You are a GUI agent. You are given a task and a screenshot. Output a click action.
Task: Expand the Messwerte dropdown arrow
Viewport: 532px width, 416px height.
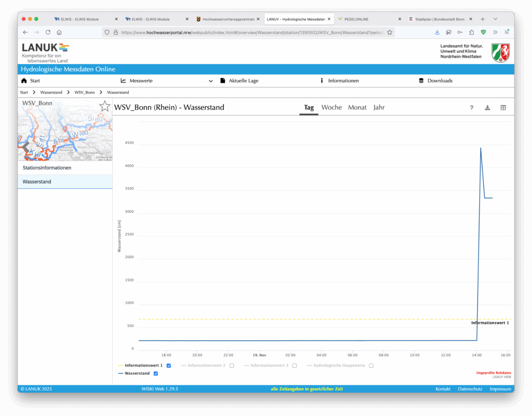pyautogui.click(x=210, y=81)
